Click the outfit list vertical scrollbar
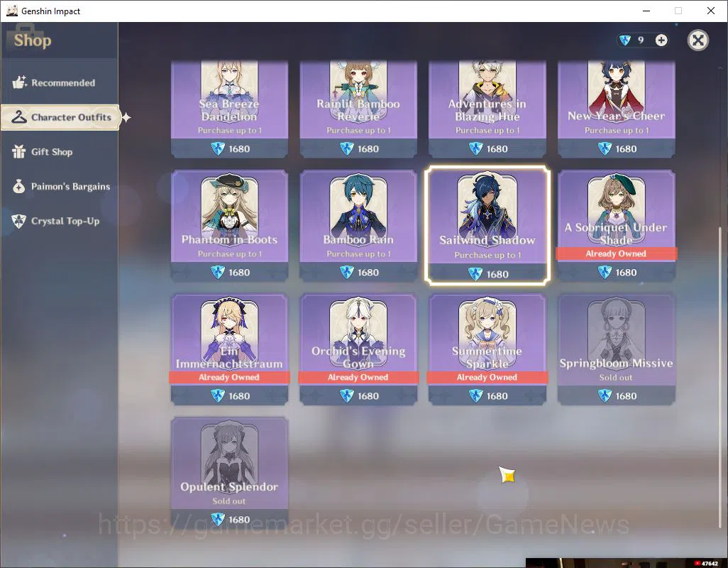728x568 pixels. click(720, 376)
